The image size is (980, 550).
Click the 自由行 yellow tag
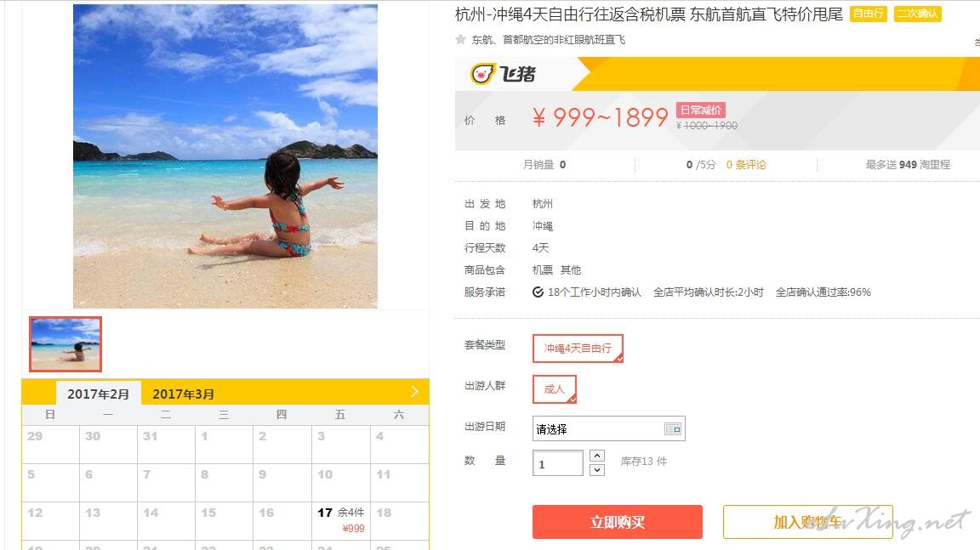pos(868,14)
